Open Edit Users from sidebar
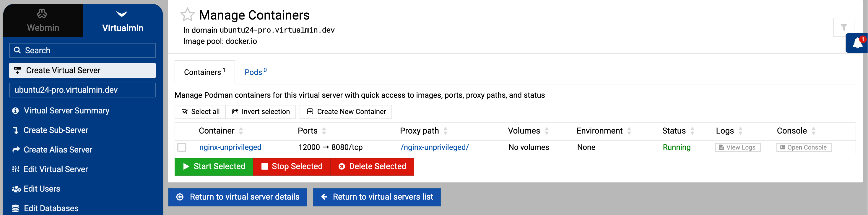The width and height of the screenshot is (868, 215). pyautogui.click(x=42, y=189)
